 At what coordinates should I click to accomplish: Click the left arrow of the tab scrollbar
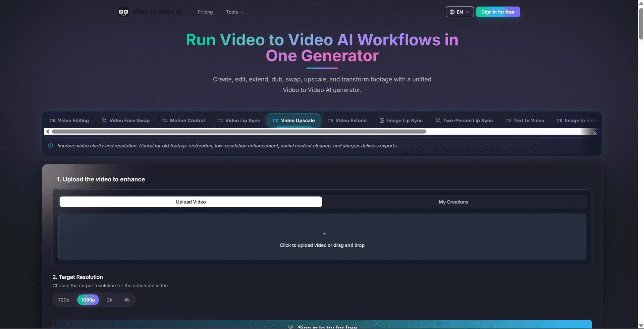click(x=47, y=132)
